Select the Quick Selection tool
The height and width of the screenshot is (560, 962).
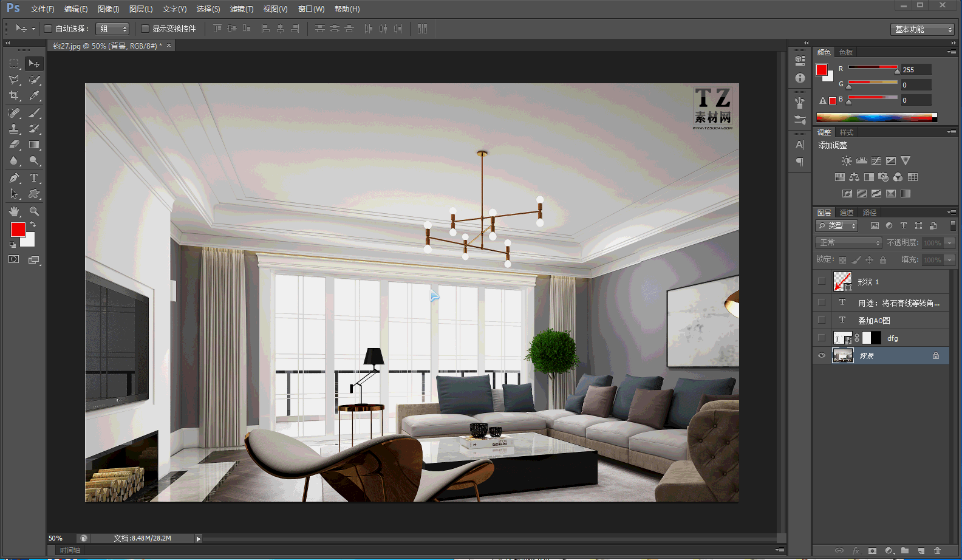(34, 80)
